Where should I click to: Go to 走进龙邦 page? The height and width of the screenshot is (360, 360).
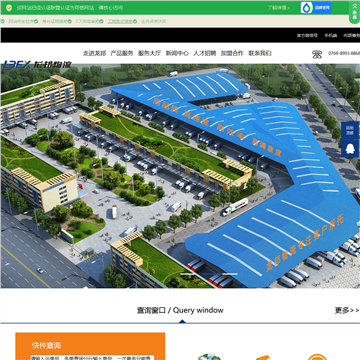[x=94, y=53]
